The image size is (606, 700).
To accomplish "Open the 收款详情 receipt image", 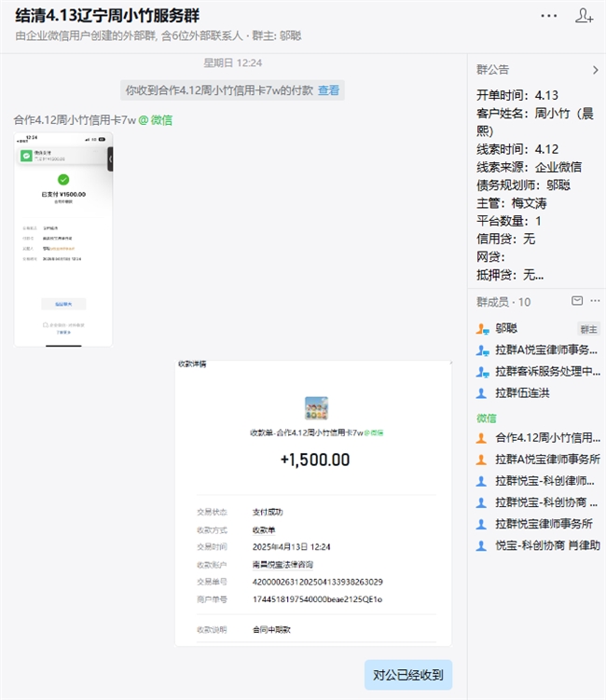I will point(313,503).
